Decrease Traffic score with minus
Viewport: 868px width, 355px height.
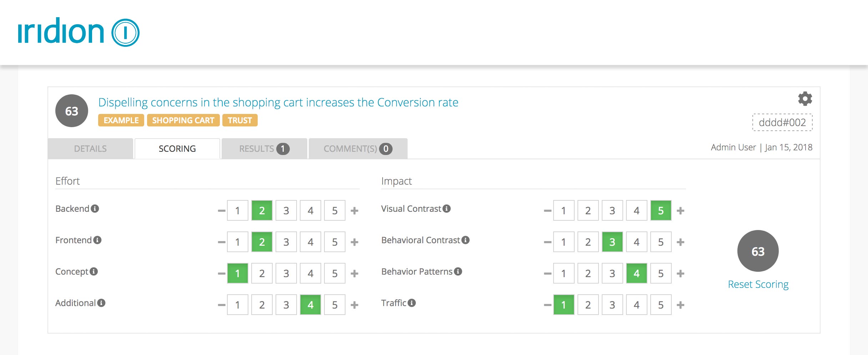point(548,305)
